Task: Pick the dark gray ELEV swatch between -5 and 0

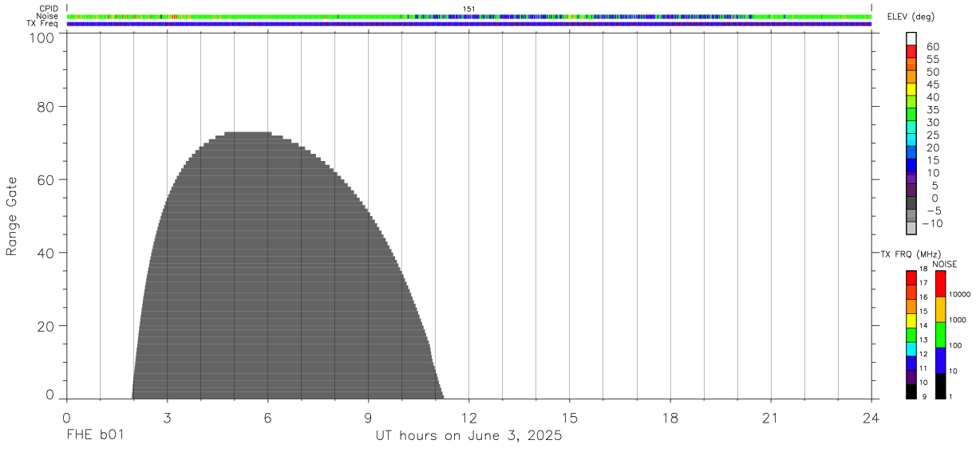Action: pyautogui.click(x=911, y=202)
